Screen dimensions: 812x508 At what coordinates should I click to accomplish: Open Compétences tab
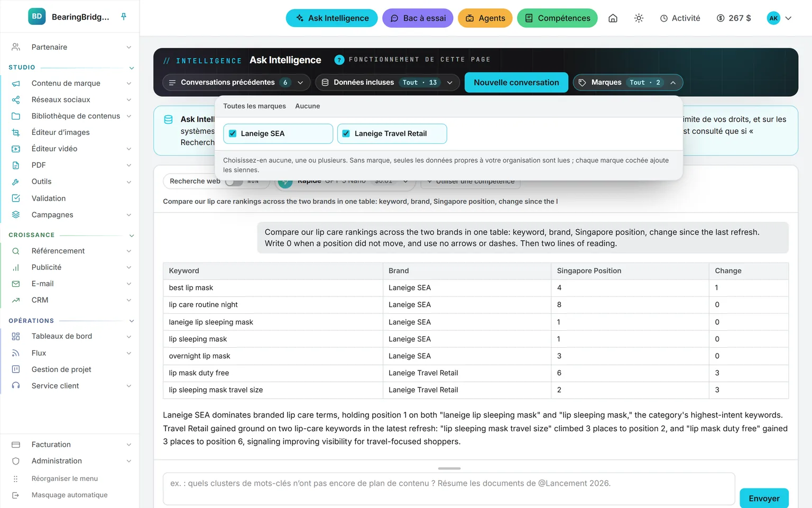coord(557,18)
